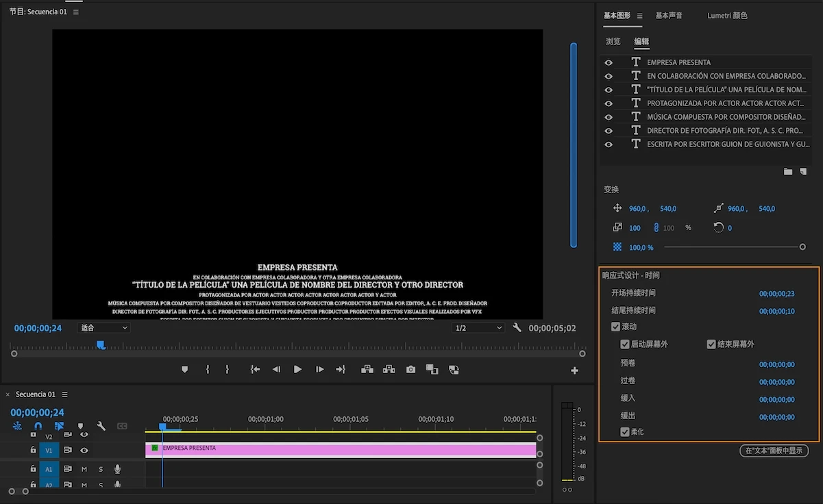Open the 1/2 playback resolution dropdown

click(x=480, y=328)
